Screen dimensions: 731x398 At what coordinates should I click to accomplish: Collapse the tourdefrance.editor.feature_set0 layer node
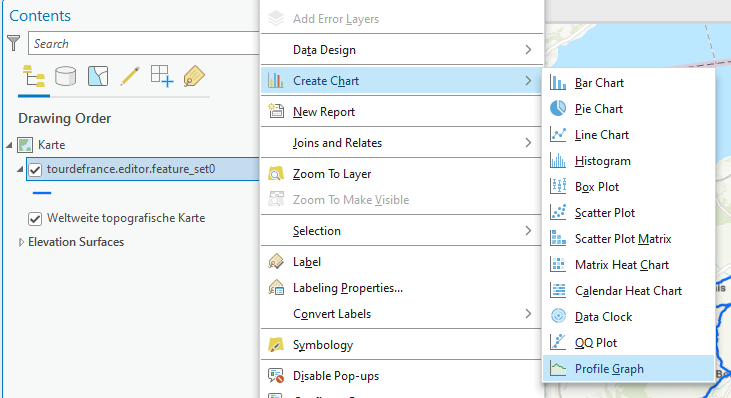(20, 170)
